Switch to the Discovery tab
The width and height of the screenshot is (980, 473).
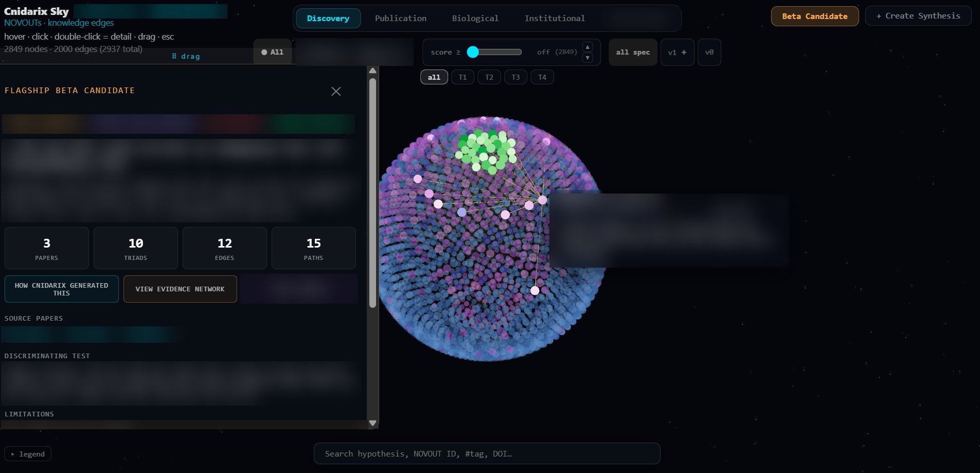[328, 18]
